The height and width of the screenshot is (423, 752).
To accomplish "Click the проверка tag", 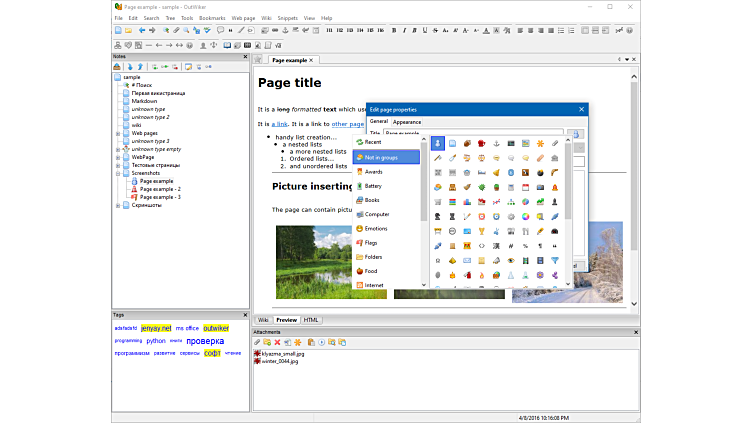I will pos(205,341).
